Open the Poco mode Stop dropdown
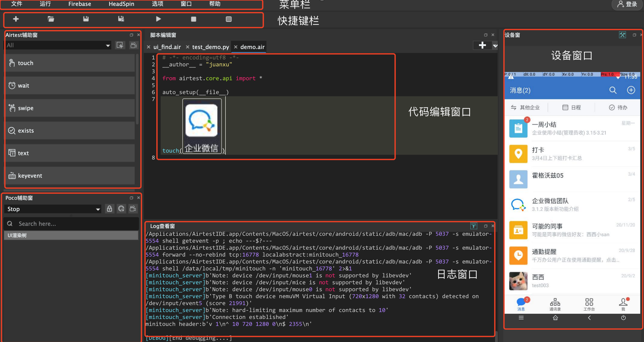The height and width of the screenshot is (342, 644). point(53,209)
